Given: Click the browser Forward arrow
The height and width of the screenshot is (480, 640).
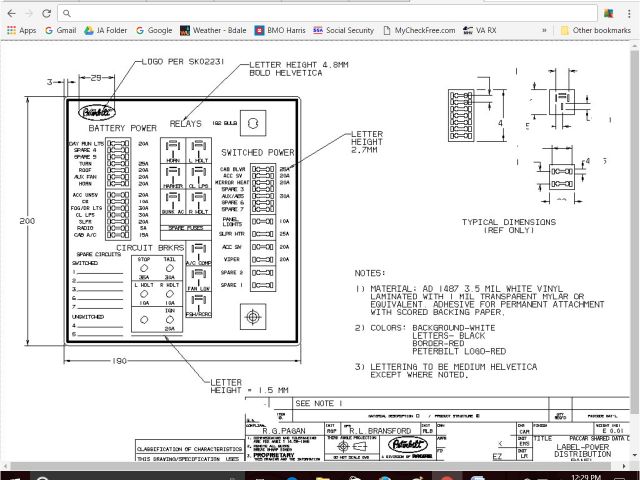Looking at the screenshot, I should [27, 13].
